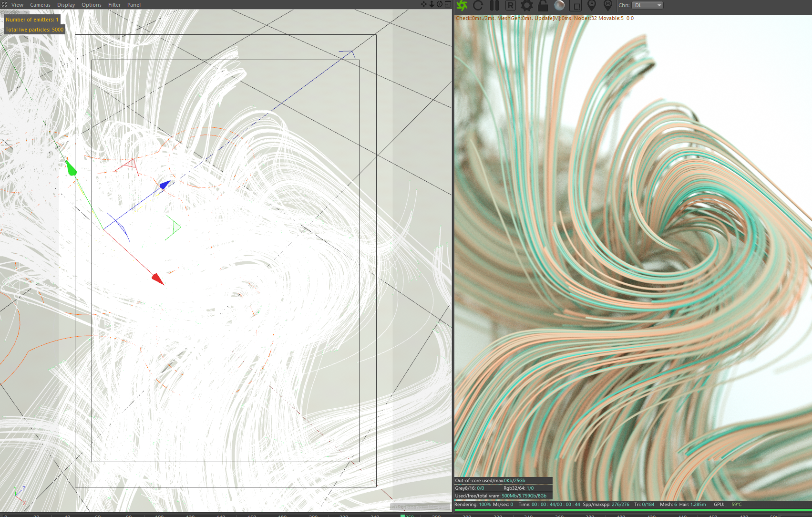
Task: Click the Octane pick material M icon
Action: pos(608,5)
